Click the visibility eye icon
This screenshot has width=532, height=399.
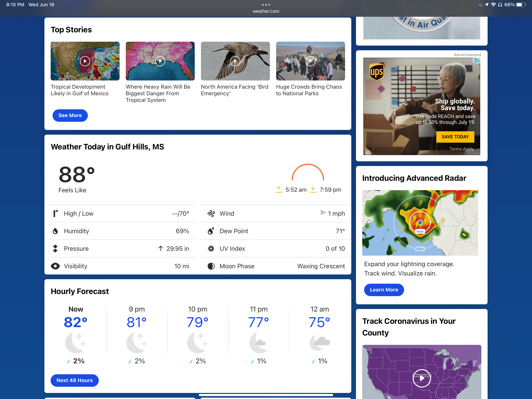[x=55, y=266]
